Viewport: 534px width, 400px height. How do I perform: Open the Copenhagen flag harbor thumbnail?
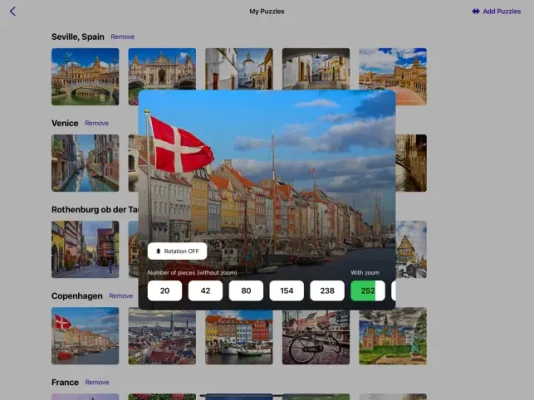tap(85, 336)
